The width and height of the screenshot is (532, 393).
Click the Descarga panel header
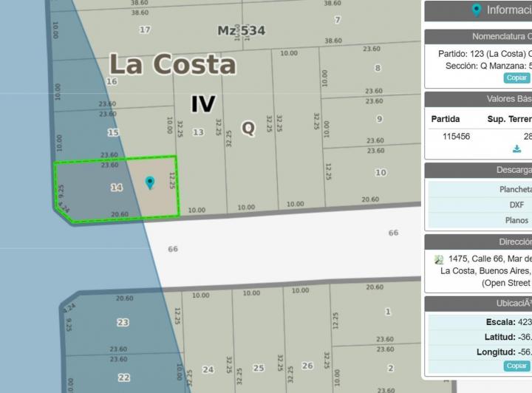[478, 170]
